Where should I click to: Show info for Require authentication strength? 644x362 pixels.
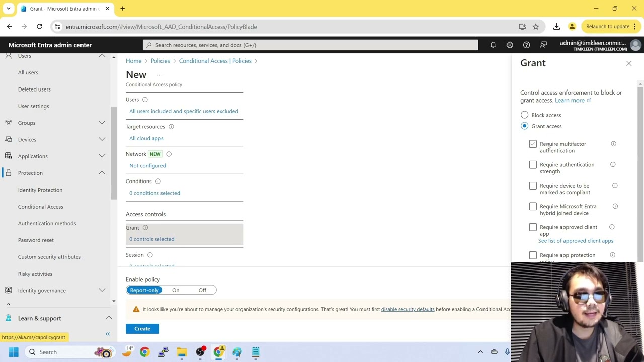point(613,164)
